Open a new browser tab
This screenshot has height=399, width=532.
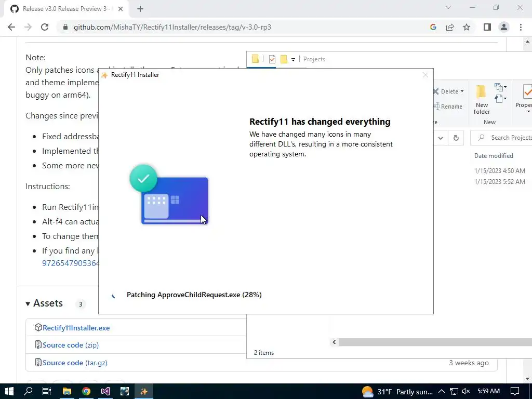click(140, 9)
